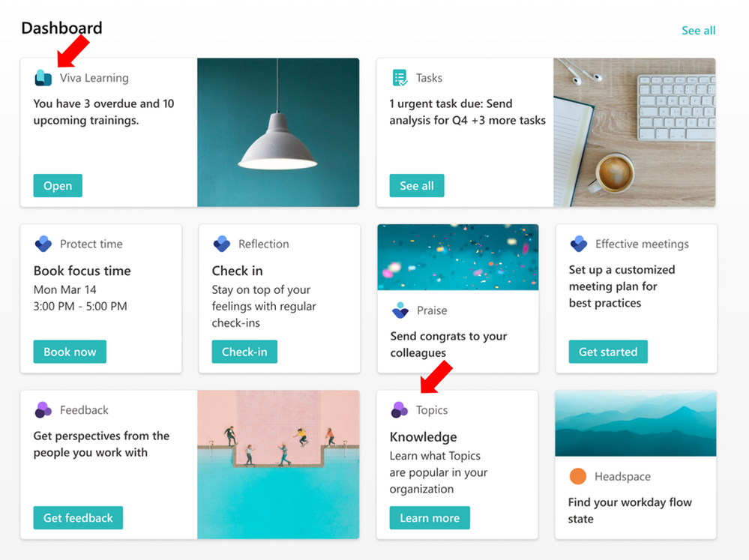Click Get started for Effective meetings
This screenshot has width=749, height=560.
tap(607, 352)
